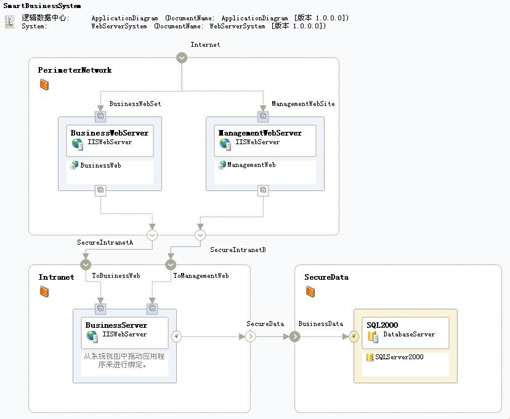Viewport: 510px width, 419px height.
Task: Click the document icon beside 逻辑数据中心
Action: pos(10,22)
